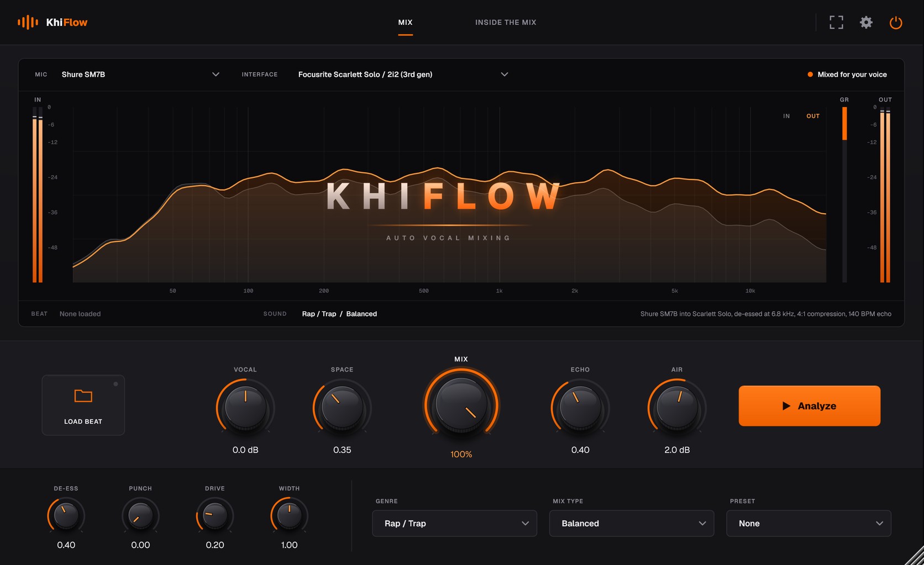Click the Analyze button
Image resolution: width=924 pixels, height=565 pixels.
coord(809,406)
